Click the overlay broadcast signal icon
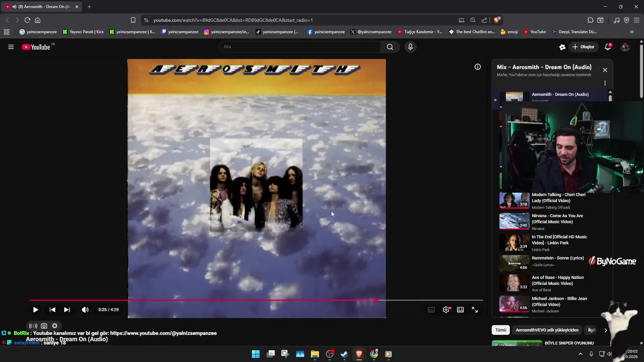Viewport: 644px width, 362px height. [x=33, y=326]
